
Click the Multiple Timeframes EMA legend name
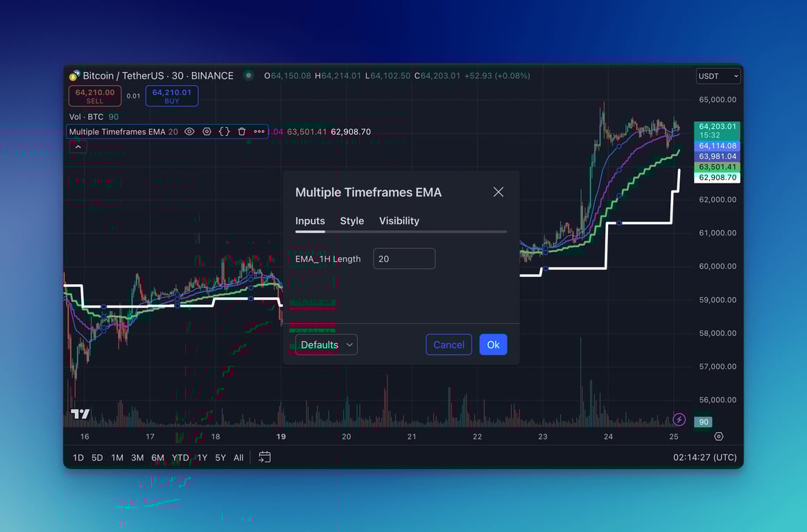point(117,132)
